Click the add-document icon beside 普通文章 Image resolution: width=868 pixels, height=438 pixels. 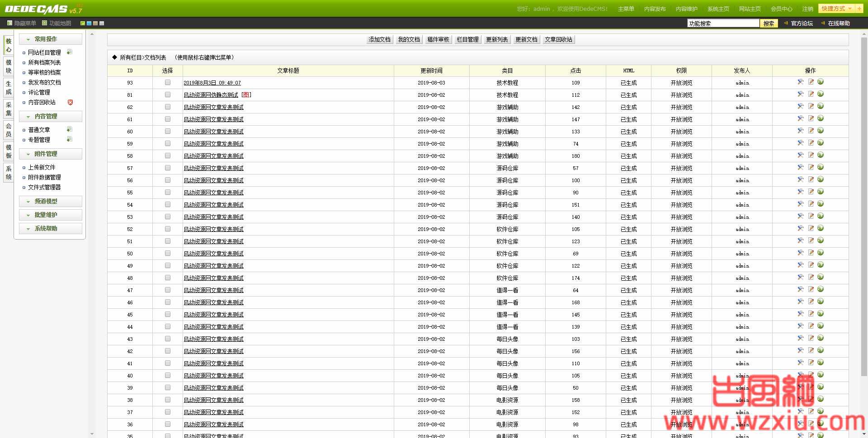(69, 129)
